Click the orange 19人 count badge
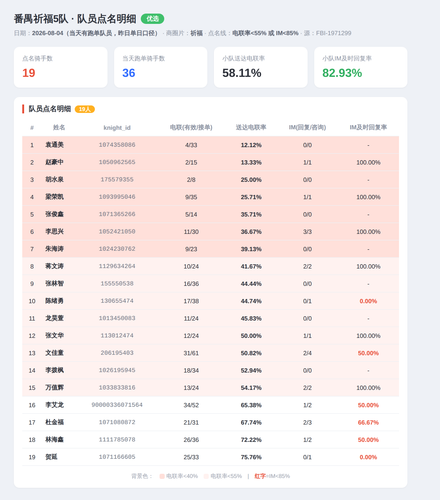 [x=85, y=109]
